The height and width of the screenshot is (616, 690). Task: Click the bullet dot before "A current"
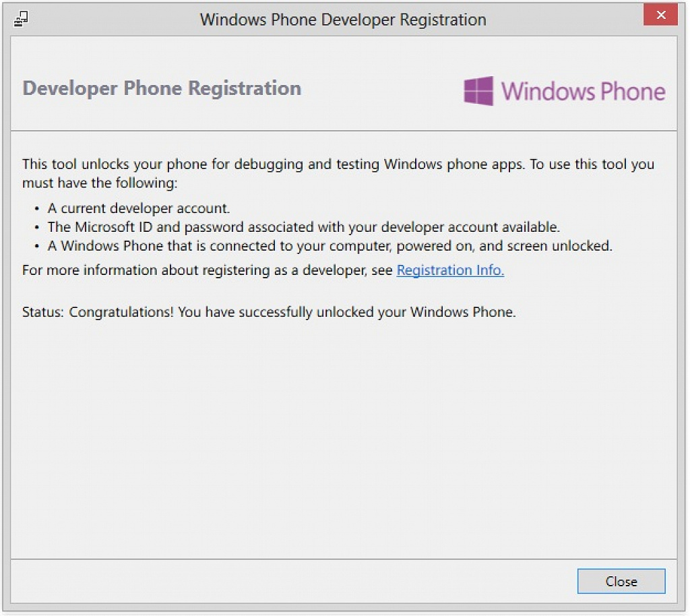click(37, 208)
